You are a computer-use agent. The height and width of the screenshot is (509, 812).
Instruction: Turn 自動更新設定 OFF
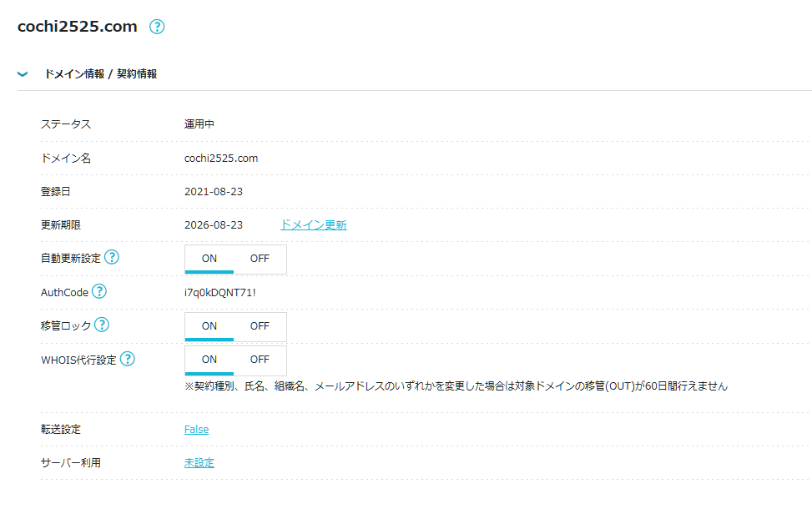pos(260,259)
